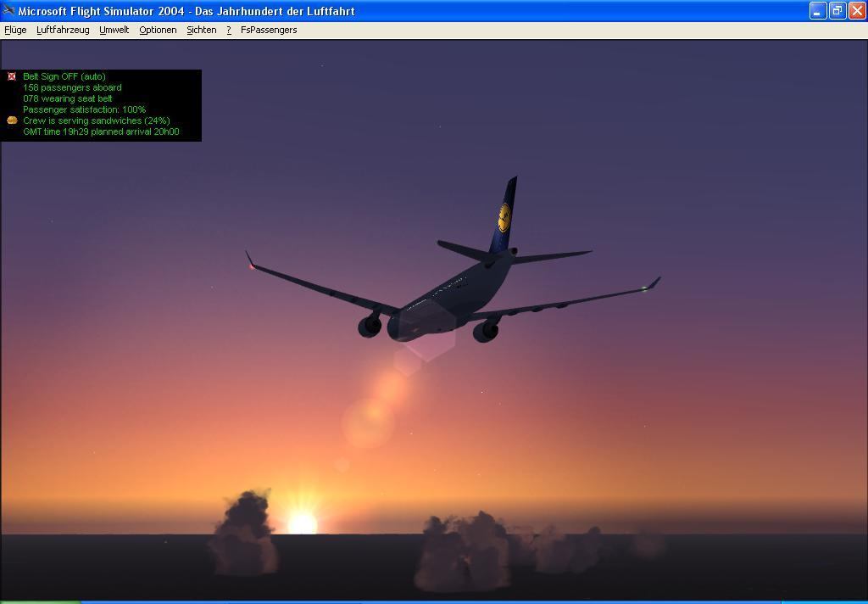Click the window title 'Microsoft Flight Simulator 2004'
Screen dimensions: 868x604
click(102, 11)
